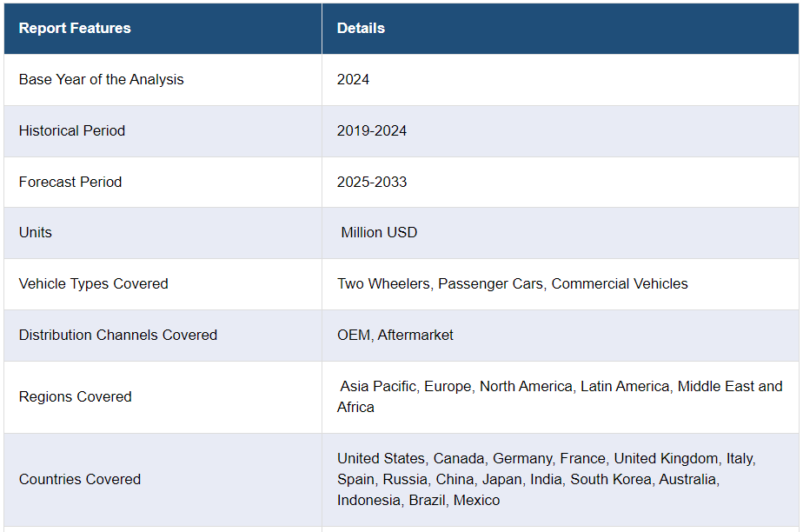Select the "Forecast Period" label cell
This screenshot has width=803, height=532.
(x=70, y=183)
